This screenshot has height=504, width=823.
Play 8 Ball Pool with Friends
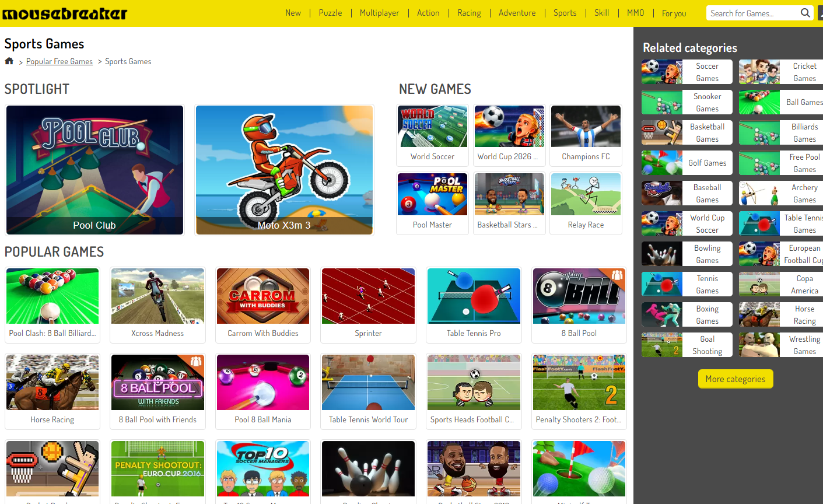(157, 391)
